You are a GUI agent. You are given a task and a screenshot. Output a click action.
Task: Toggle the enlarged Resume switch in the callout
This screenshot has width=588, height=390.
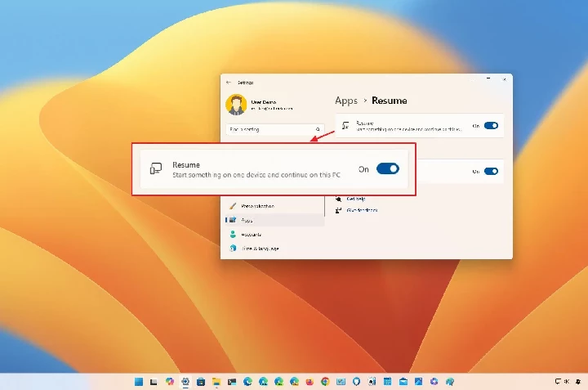pyautogui.click(x=388, y=169)
